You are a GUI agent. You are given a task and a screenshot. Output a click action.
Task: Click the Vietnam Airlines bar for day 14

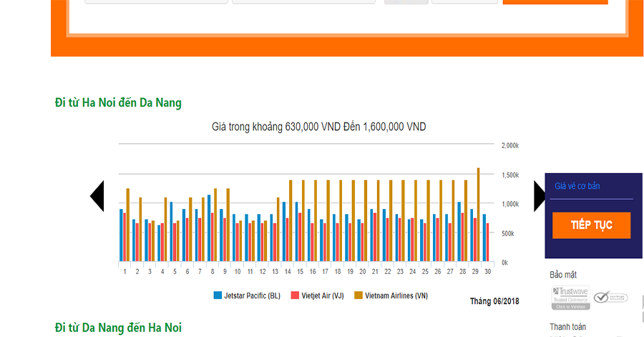[291, 220]
